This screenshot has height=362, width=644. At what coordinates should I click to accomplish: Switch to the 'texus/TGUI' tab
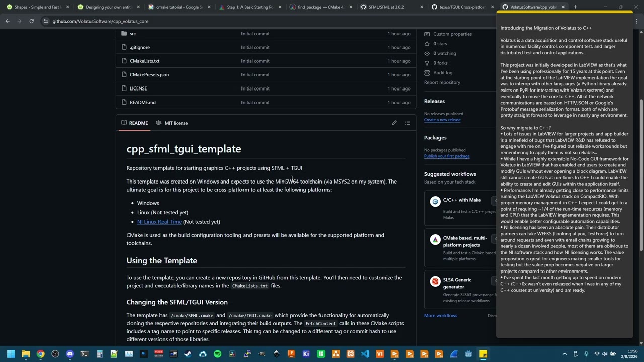(462, 7)
